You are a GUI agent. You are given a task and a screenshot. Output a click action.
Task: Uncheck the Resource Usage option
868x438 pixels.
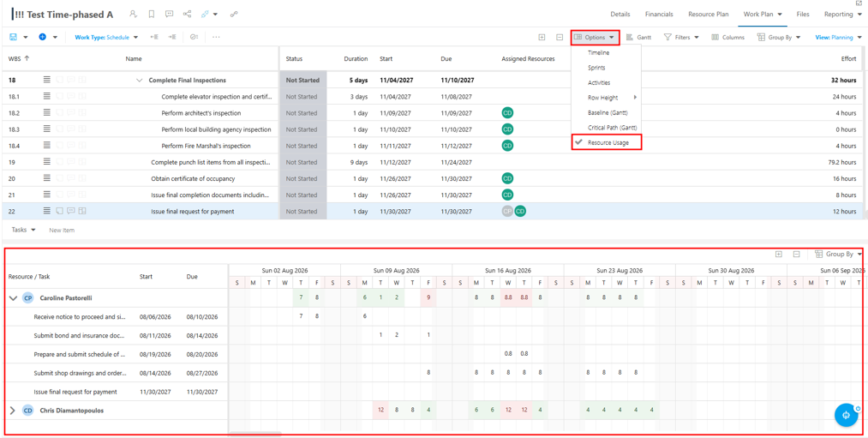pyautogui.click(x=607, y=142)
